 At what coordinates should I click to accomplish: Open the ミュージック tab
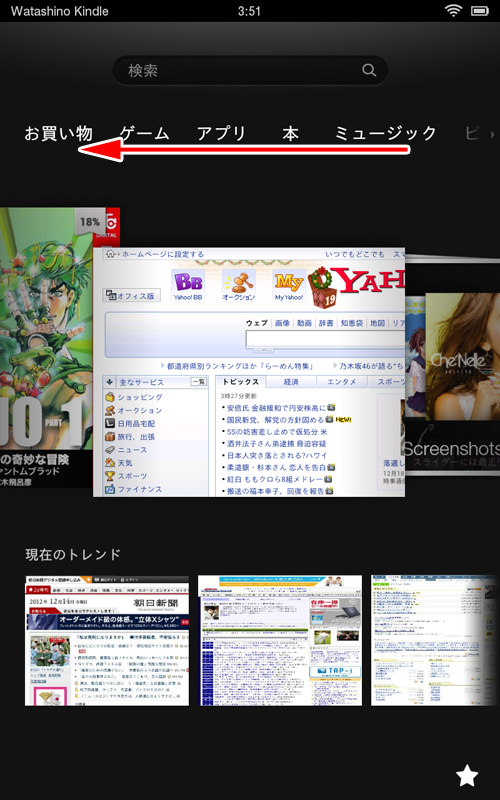tap(386, 133)
